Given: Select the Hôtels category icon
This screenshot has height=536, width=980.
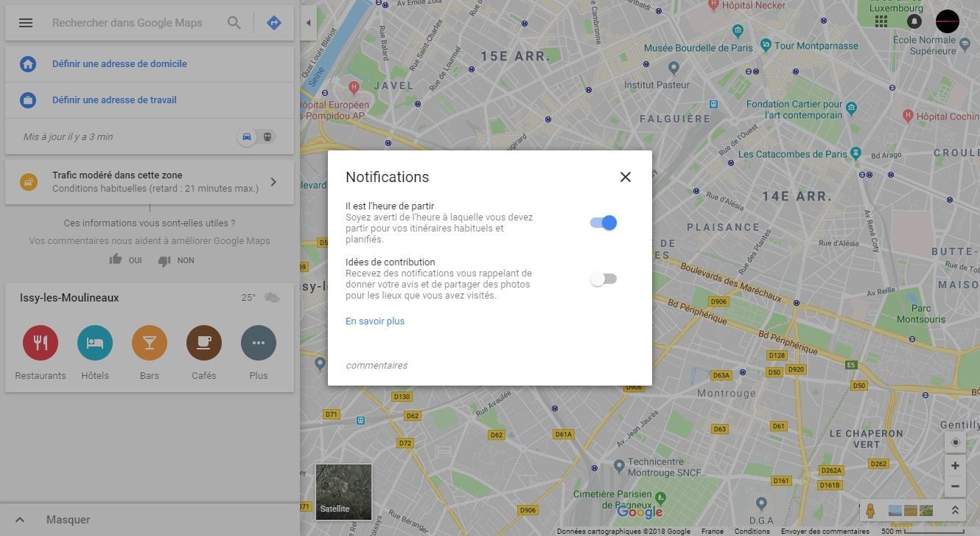Looking at the screenshot, I should (95, 343).
